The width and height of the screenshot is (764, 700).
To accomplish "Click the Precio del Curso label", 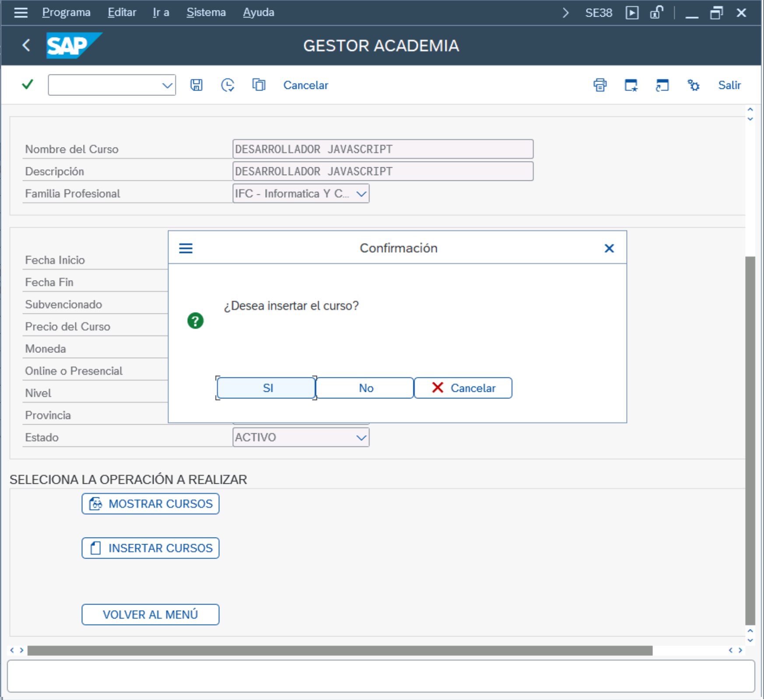I will click(x=67, y=327).
